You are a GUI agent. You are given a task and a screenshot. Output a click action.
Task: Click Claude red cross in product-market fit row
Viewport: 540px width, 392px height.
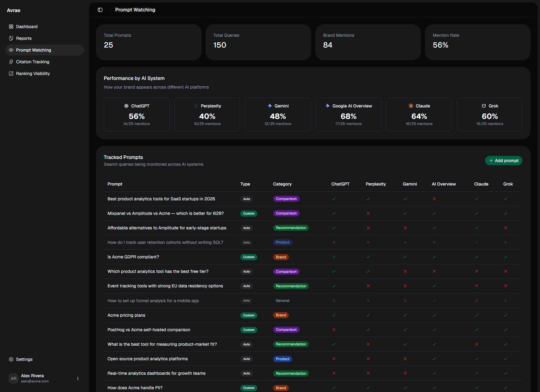point(477,344)
